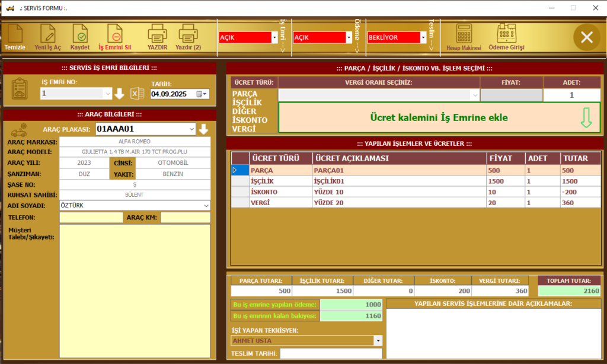This screenshot has height=364, width=607.
Task: Print using the YAZDIR printer icon
Action: 157,36
